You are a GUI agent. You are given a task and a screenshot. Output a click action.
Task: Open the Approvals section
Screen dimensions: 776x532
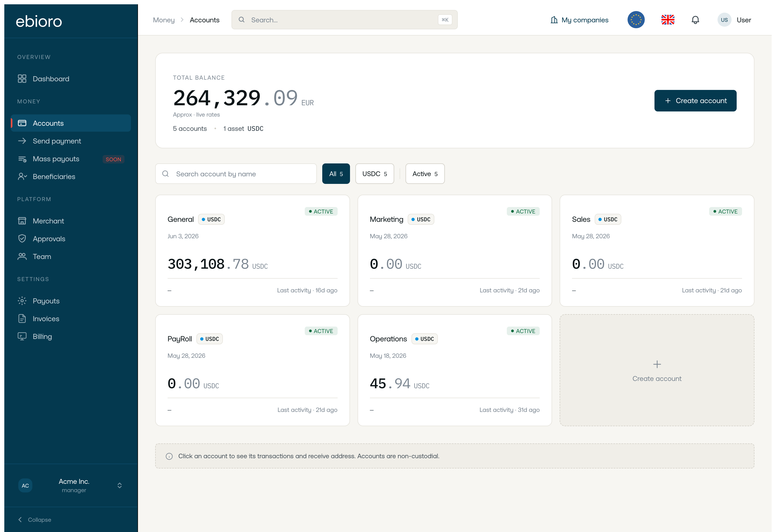coord(71,239)
